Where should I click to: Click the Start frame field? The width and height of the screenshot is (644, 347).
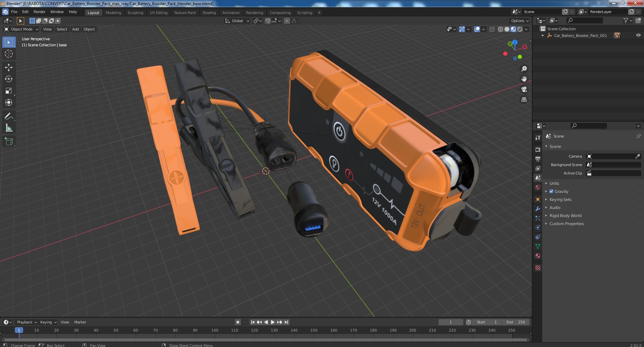487,322
